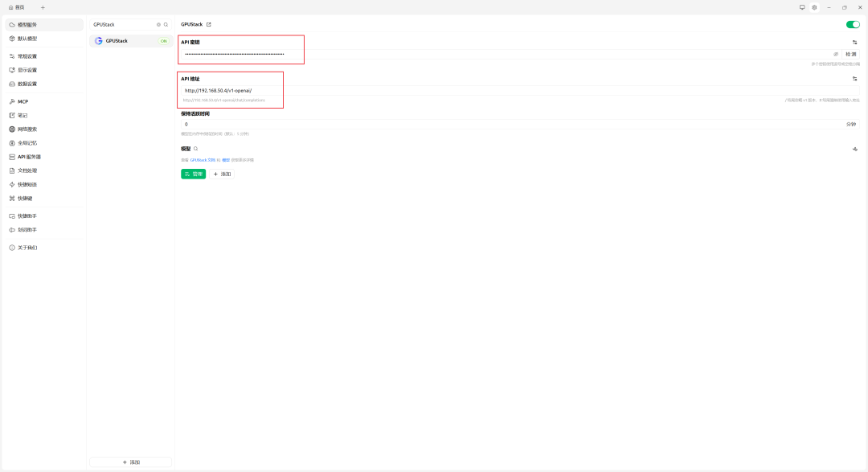Click the swap icon beside API 密钥 row
Screen dimensions: 868x472
pos(854,42)
